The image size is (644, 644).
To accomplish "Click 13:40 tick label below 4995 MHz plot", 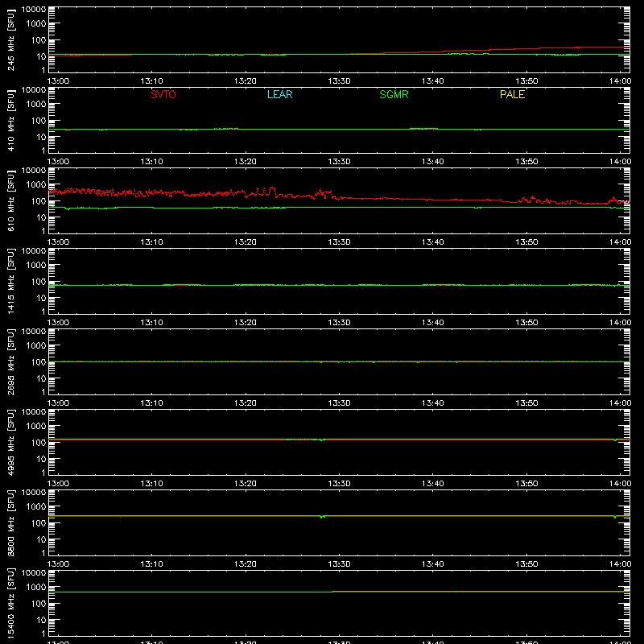I will click(x=432, y=484).
